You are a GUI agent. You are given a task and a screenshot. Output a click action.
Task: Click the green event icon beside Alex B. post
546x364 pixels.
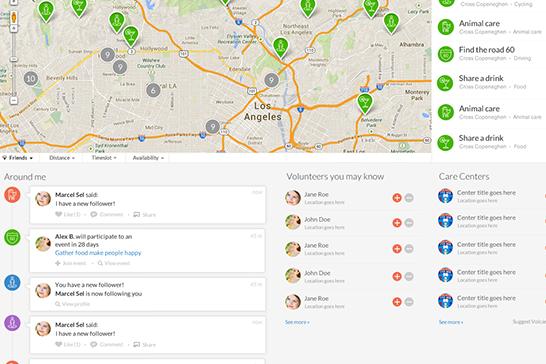(12, 237)
